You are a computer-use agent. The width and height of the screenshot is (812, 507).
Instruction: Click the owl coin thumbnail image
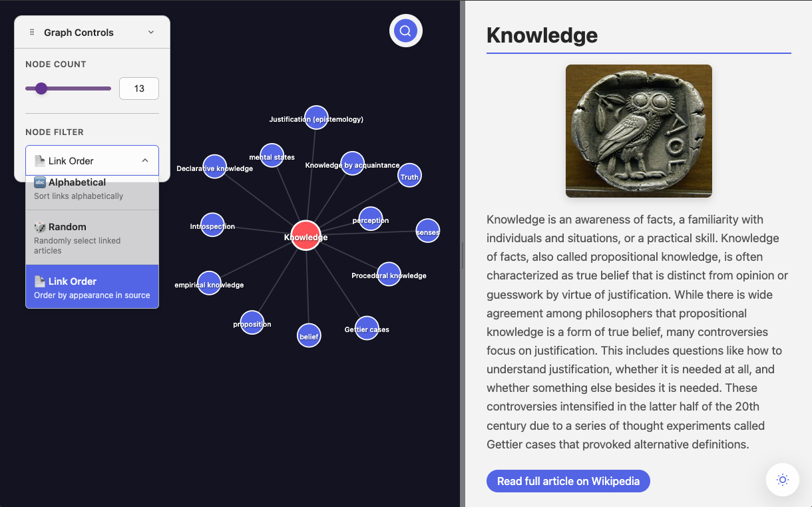pos(638,131)
